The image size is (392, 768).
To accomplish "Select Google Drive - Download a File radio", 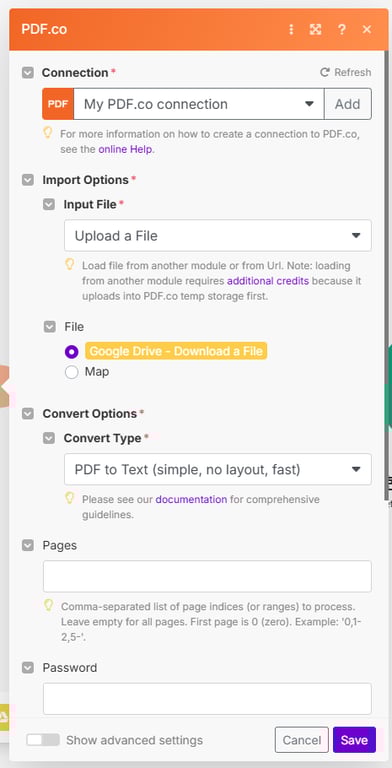I will pyautogui.click(x=72, y=352).
